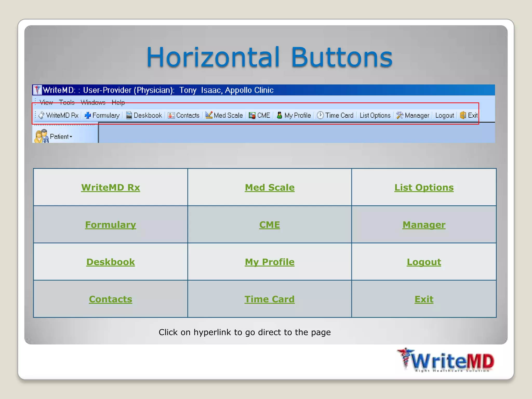
Task: Open Formulary from the blue cross icon
Action: 88,115
